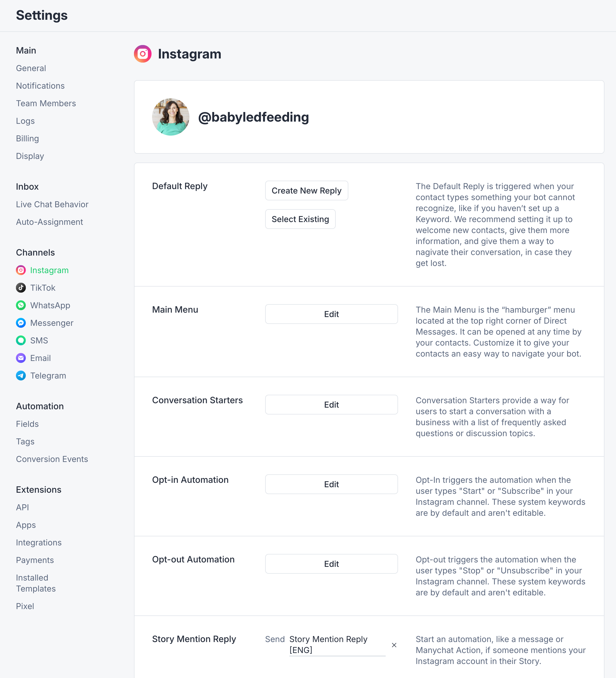Open General settings page
This screenshot has height=678, width=616.
click(31, 68)
